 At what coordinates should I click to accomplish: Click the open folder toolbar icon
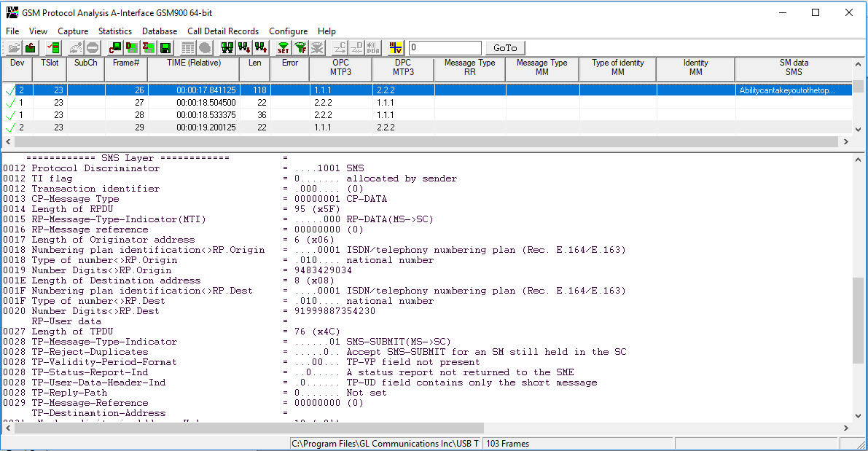pyautogui.click(x=14, y=48)
